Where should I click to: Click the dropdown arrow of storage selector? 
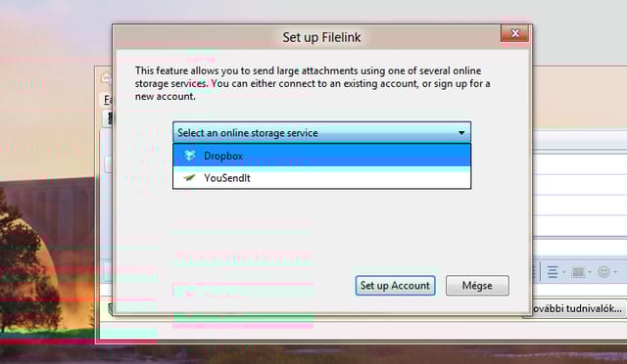point(461,133)
